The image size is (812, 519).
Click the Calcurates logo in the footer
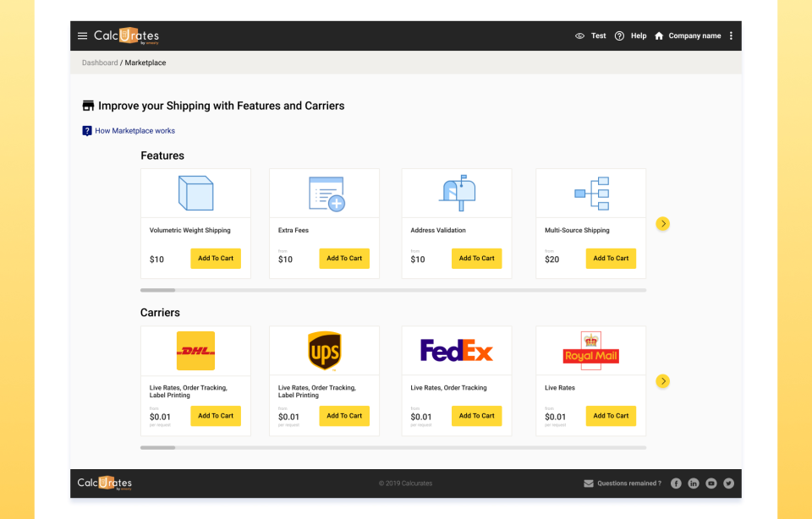tap(105, 483)
